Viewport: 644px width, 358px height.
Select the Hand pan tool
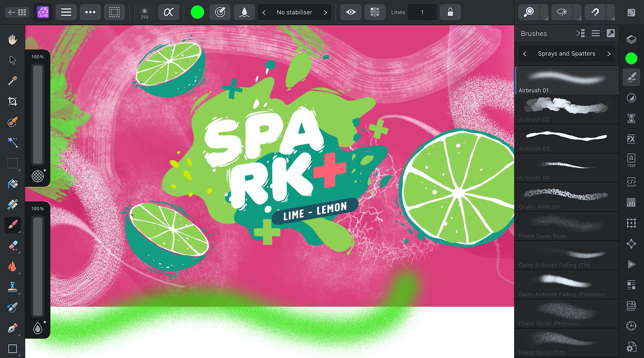[x=12, y=40]
